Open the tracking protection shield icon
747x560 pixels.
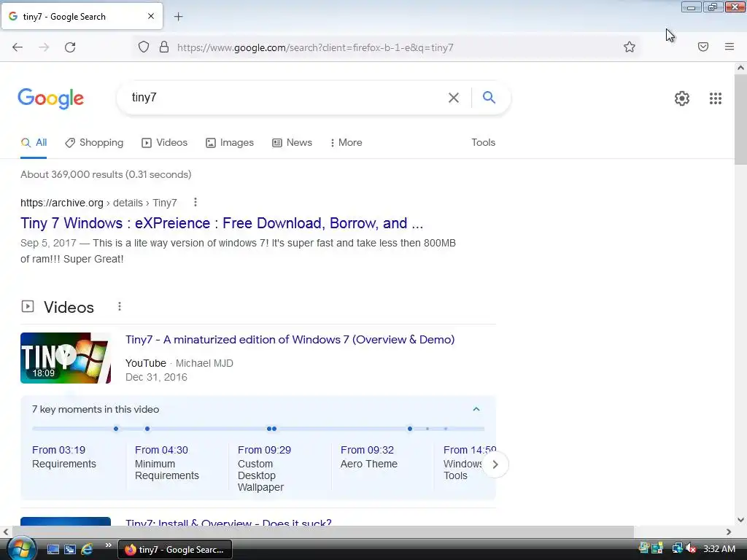pyautogui.click(x=144, y=47)
